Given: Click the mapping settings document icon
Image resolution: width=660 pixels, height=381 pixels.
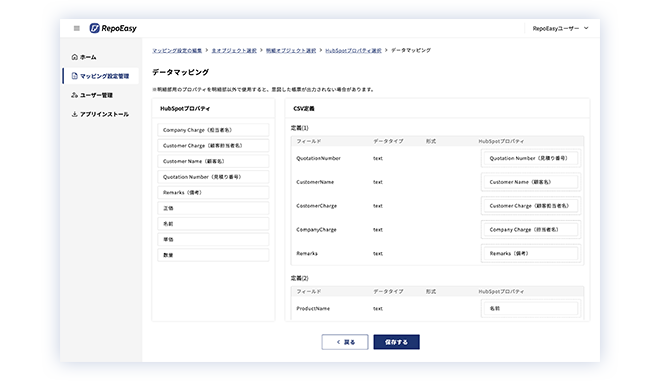Looking at the screenshot, I should coord(75,76).
